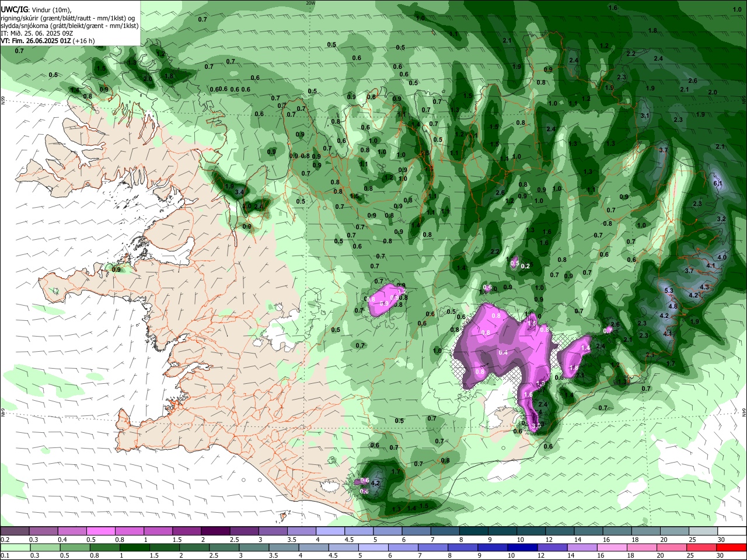The image size is (747, 560).
Task: Select the VT: Fim. 26.06.2025 01Z line
Action: pos(48,41)
